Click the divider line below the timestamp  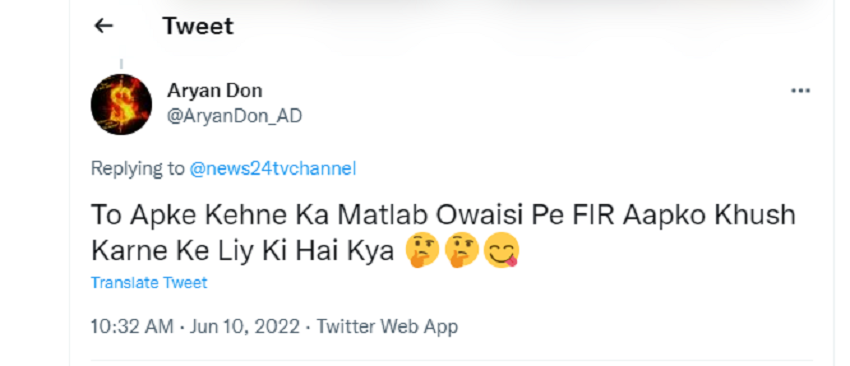pos(452,359)
